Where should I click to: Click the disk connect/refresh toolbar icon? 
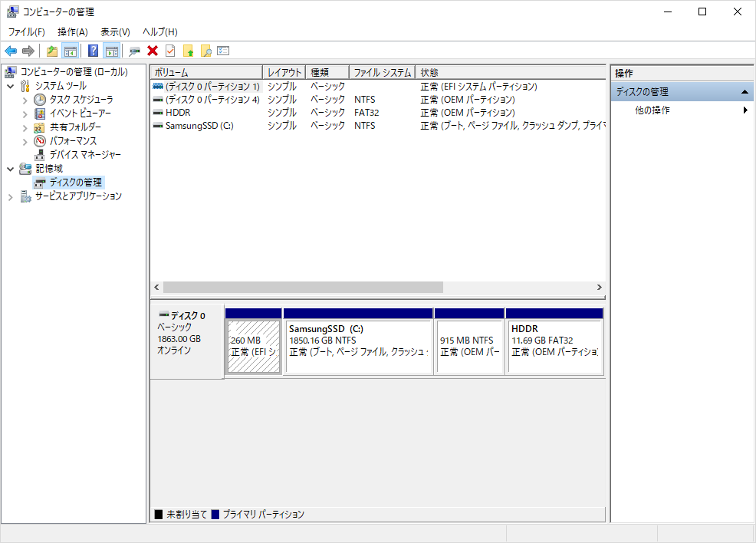coord(134,51)
